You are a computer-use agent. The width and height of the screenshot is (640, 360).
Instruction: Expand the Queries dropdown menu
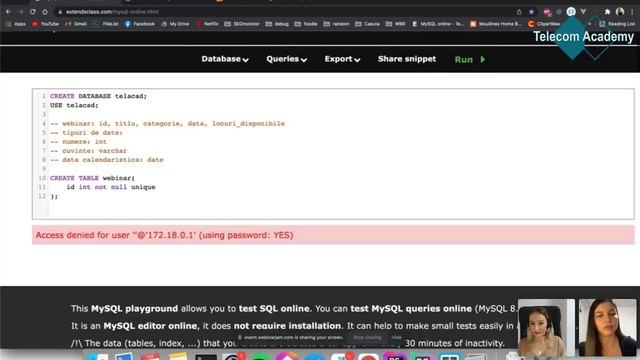pyautogui.click(x=287, y=59)
